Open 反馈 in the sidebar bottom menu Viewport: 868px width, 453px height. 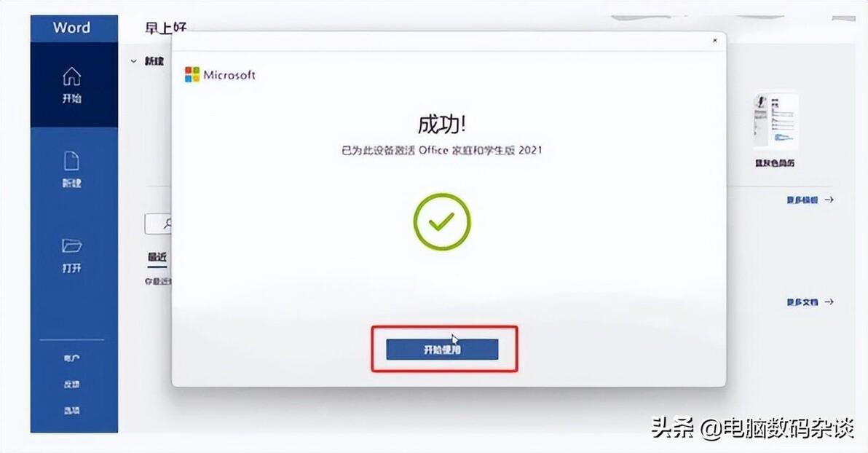pyautogui.click(x=71, y=385)
